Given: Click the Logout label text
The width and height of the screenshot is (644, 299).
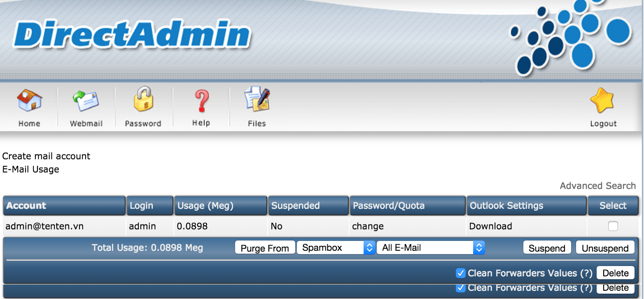Looking at the screenshot, I should point(603,124).
